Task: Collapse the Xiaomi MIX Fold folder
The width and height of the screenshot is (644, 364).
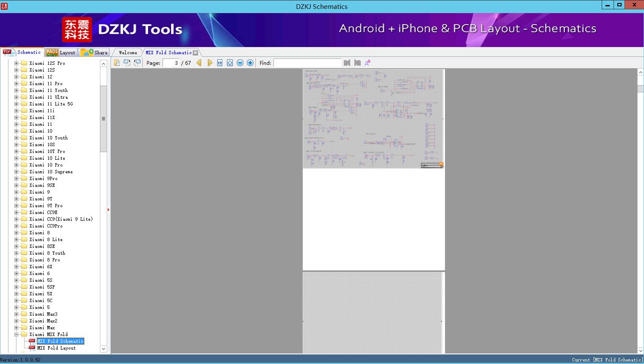Action: [x=17, y=334]
